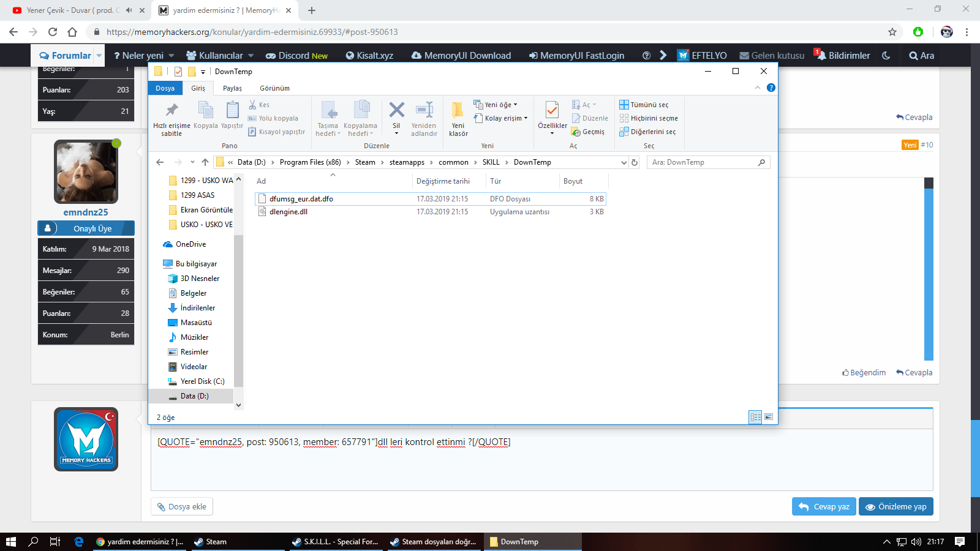Go back in the Explorer window
Screen dimensions: 980x551
(x=160, y=162)
